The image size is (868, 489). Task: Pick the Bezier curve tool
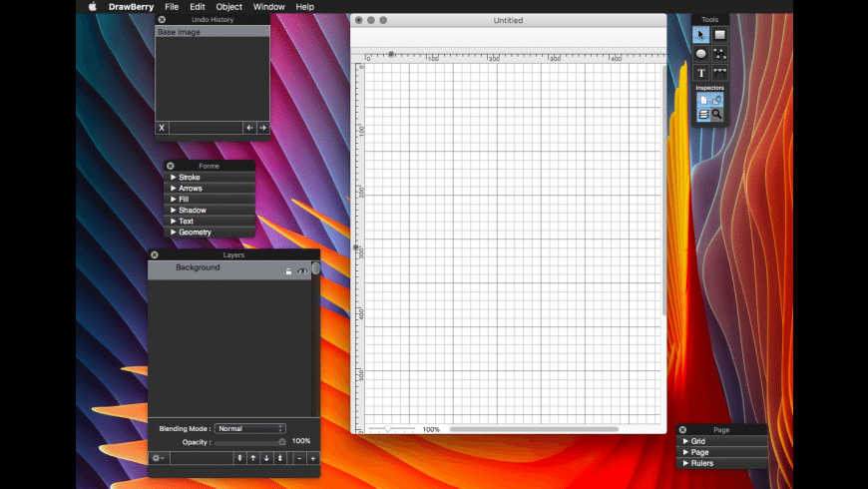[x=719, y=73]
